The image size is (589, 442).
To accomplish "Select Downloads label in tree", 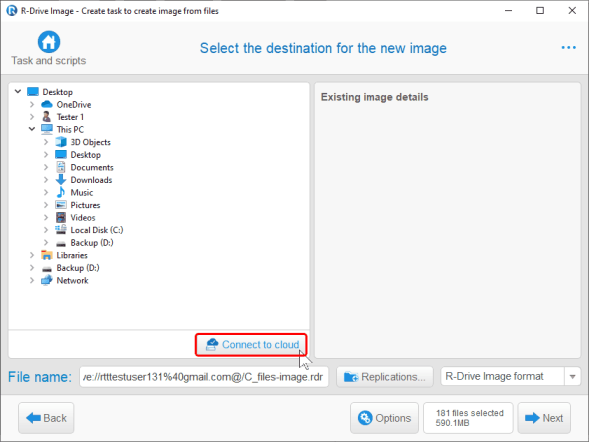I will click(91, 180).
